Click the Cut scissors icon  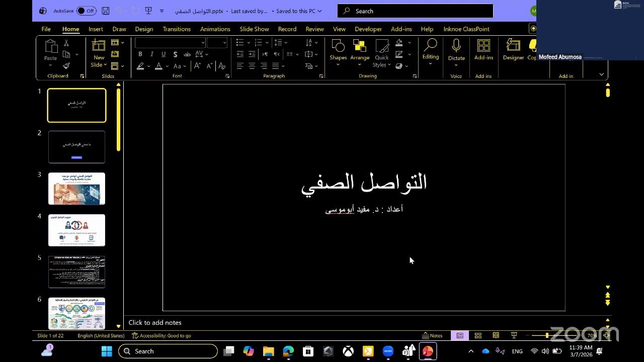pos(66,43)
